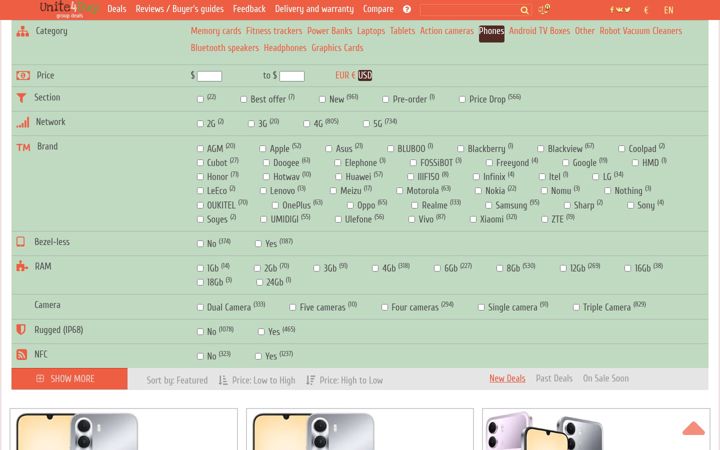
Task: Open the EN language selector
Action: pos(669,10)
